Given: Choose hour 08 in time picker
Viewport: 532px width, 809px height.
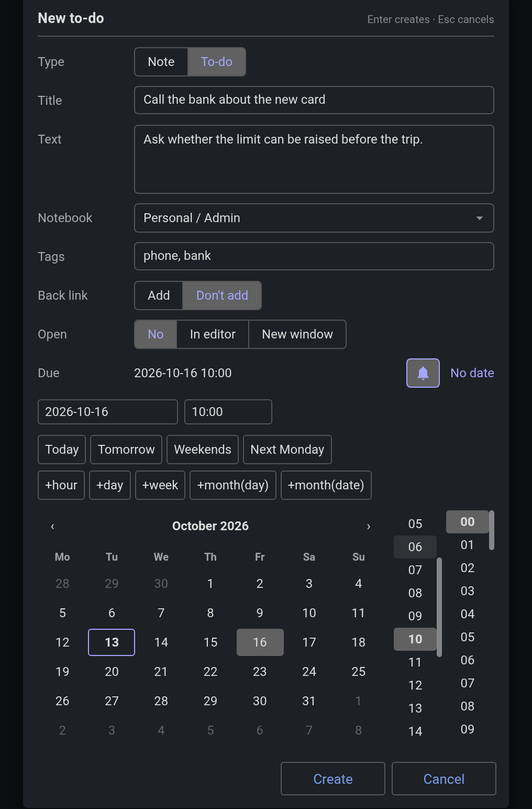Looking at the screenshot, I should 415,593.
